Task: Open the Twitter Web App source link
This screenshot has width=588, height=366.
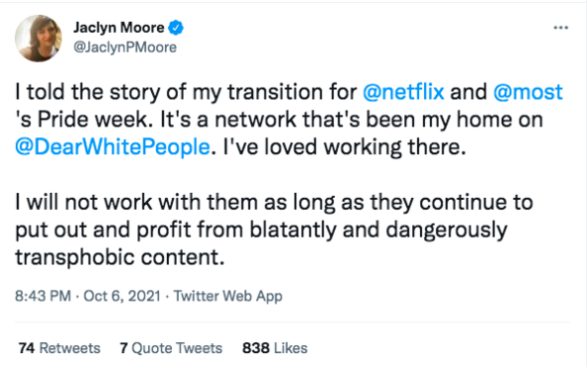Action: click(227, 296)
